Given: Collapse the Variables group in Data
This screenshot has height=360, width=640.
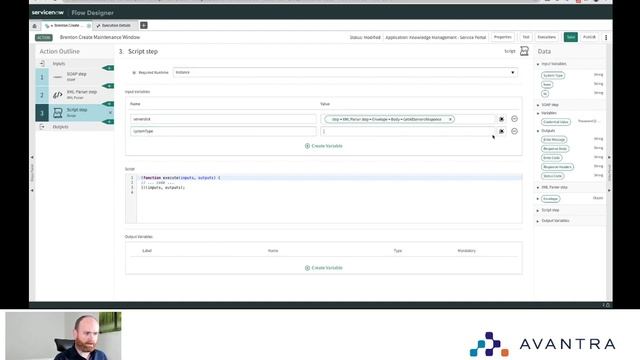Looking at the screenshot, I should (x=538, y=113).
